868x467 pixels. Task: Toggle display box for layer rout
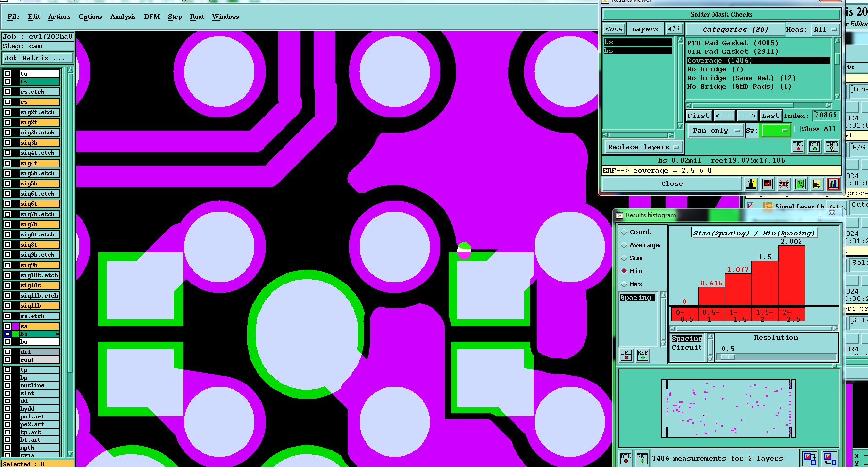pos(8,360)
